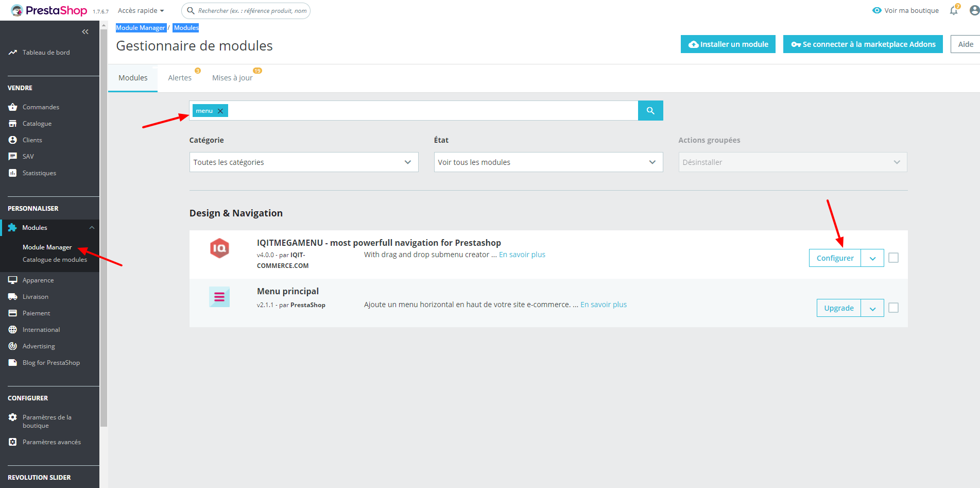Screen dimensions: 980x488
Task: Click the Voir ma boutique eye icon
Action: 876,10
